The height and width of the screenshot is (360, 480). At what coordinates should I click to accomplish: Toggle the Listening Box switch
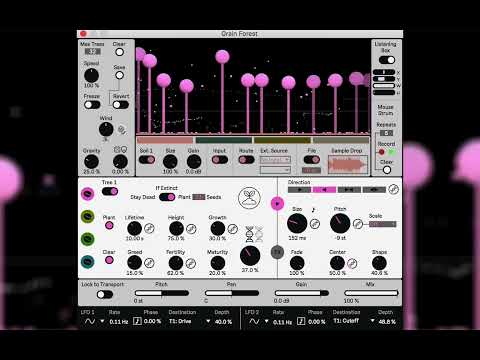click(x=387, y=60)
